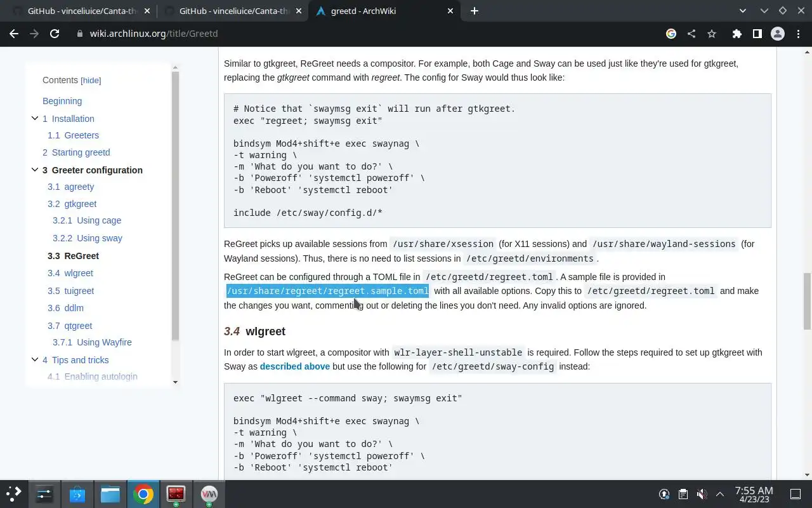Close the greetd - ArchWiki tab
Image resolution: width=812 pixels, height=508 pixels.
click(450, 11)
